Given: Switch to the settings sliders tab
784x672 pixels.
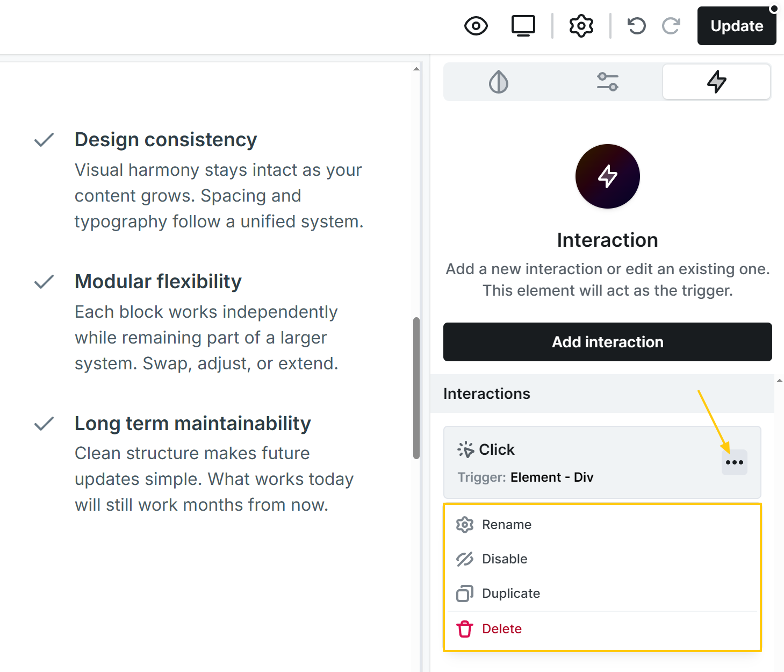Looking at the screenshot, I should click(x=607, y=82).
